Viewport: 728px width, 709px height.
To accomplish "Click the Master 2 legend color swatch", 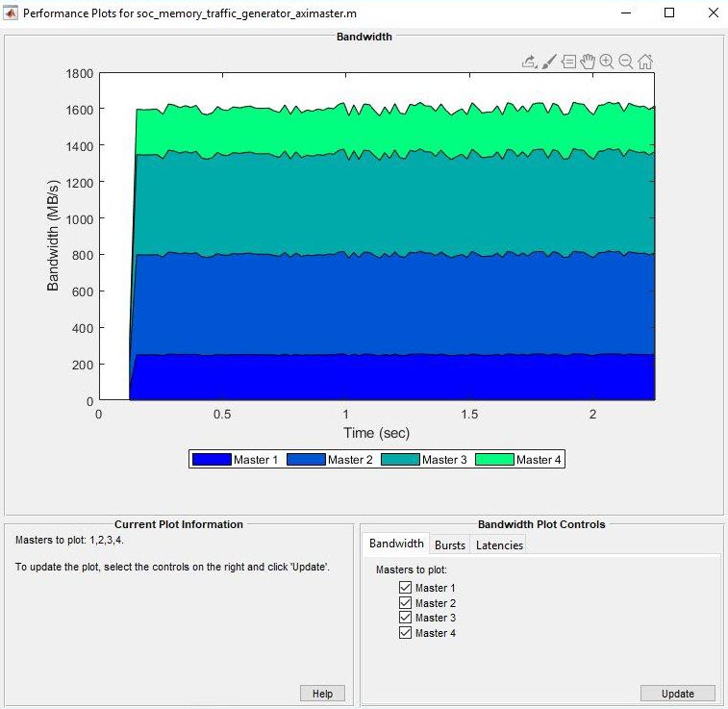I will 306,459.
